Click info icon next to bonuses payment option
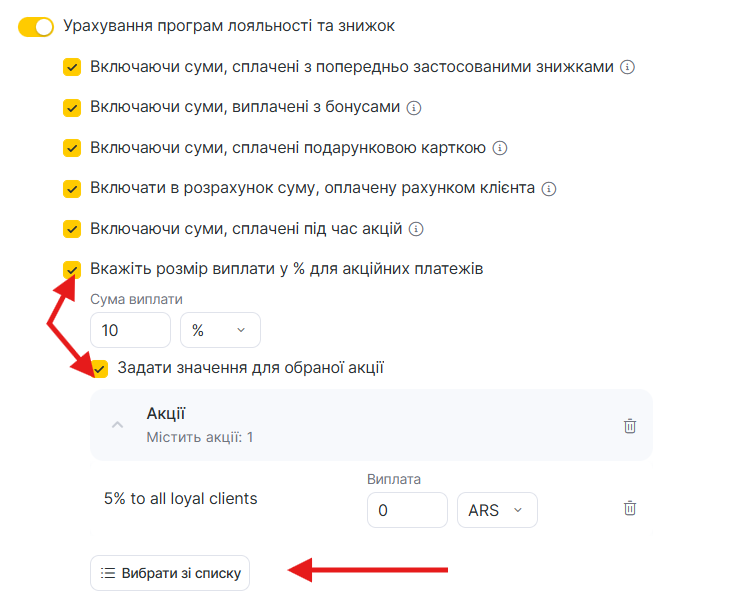 click(x=414, y=108)
